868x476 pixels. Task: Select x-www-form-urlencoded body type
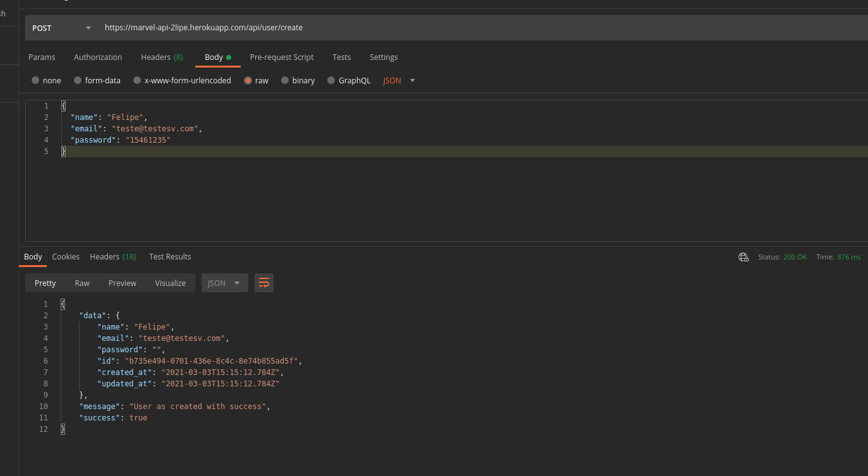tap(182, 81)
